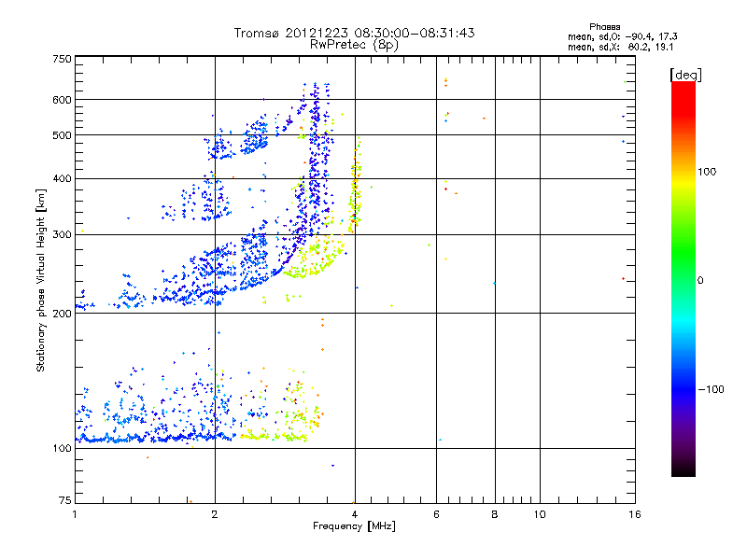The height and width of the screenshot is (560, 747).
Task: Click y-axis tick label "750"
Action: click(x=62, y=59)
